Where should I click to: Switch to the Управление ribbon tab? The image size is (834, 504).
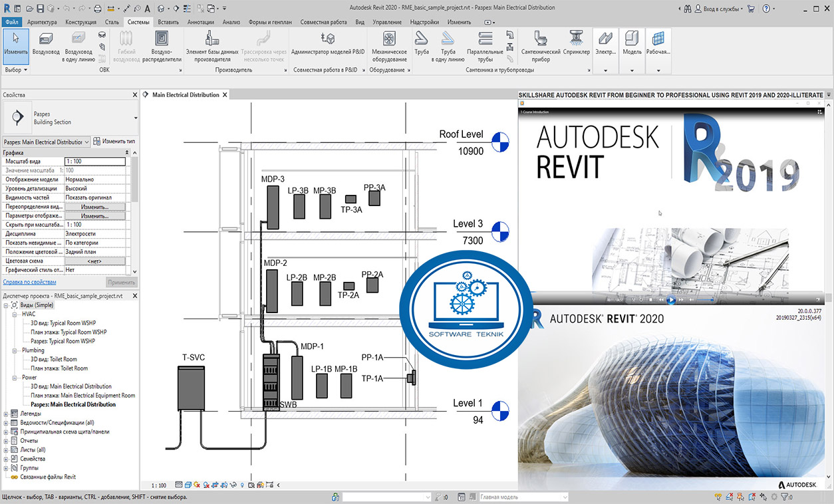(x=387, y=22)
